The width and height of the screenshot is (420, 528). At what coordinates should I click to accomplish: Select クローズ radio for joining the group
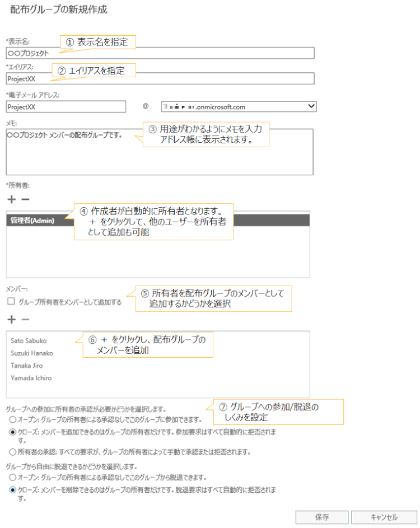click(13, 432)
